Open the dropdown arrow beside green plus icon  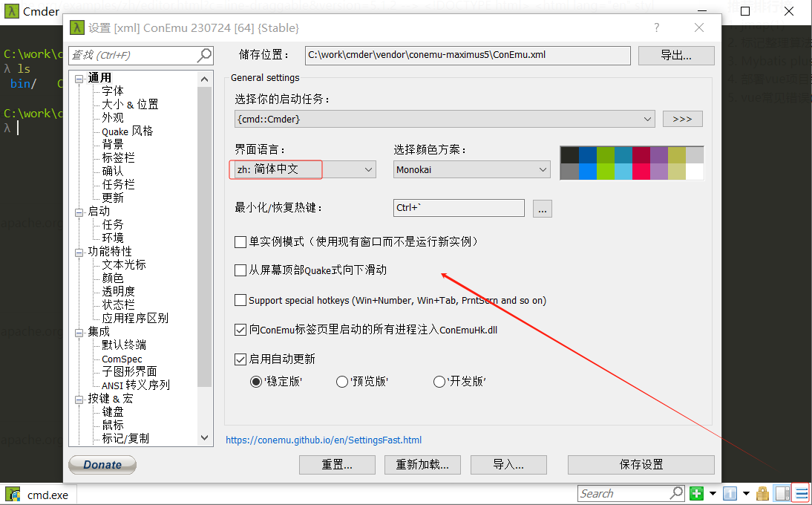point(713,494)
